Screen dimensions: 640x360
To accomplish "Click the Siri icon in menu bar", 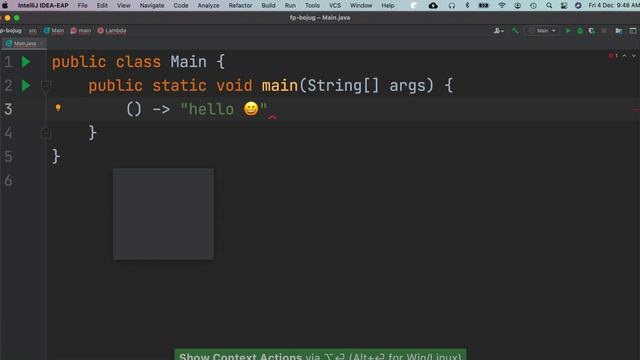I will coord(578,6).
